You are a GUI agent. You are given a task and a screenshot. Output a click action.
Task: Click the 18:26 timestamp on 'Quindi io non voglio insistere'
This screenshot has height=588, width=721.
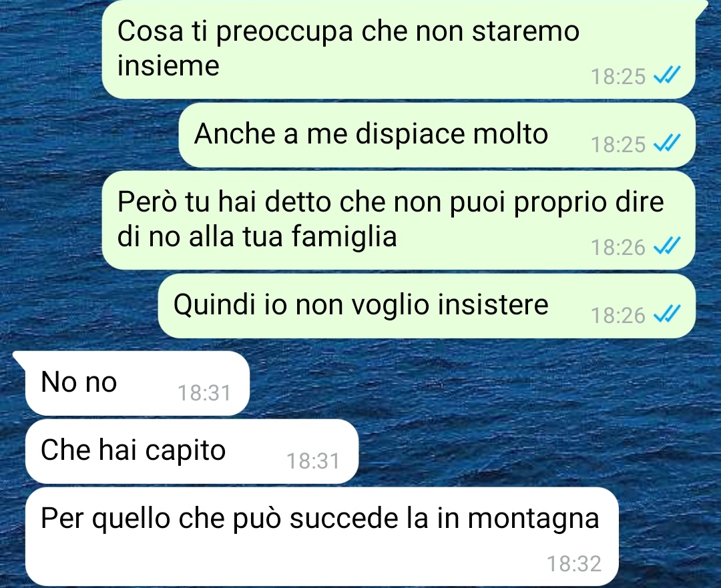(618, 316)
